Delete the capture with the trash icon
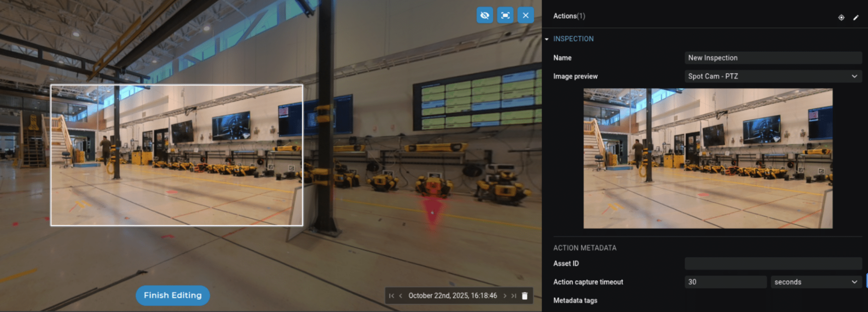 (525, 296)
